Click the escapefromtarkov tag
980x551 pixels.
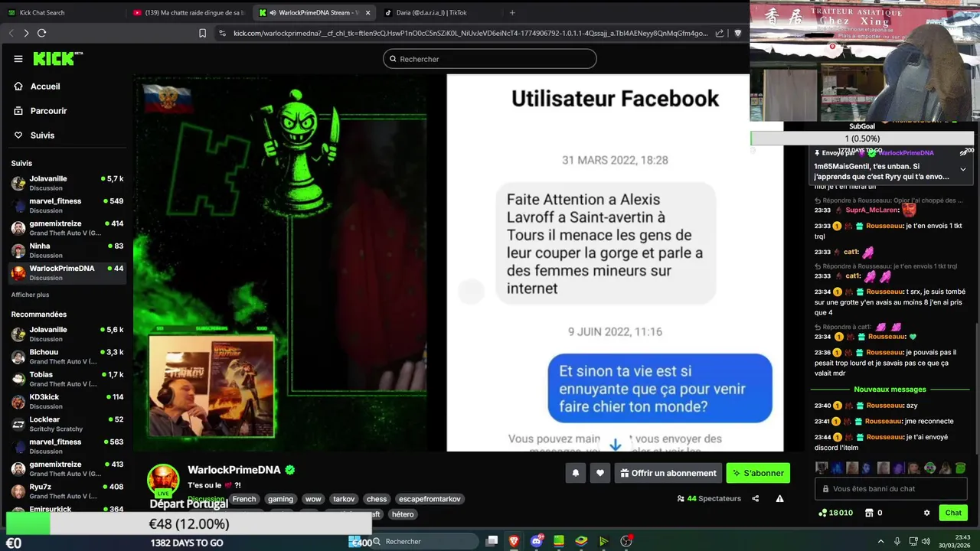click(430, 499)
